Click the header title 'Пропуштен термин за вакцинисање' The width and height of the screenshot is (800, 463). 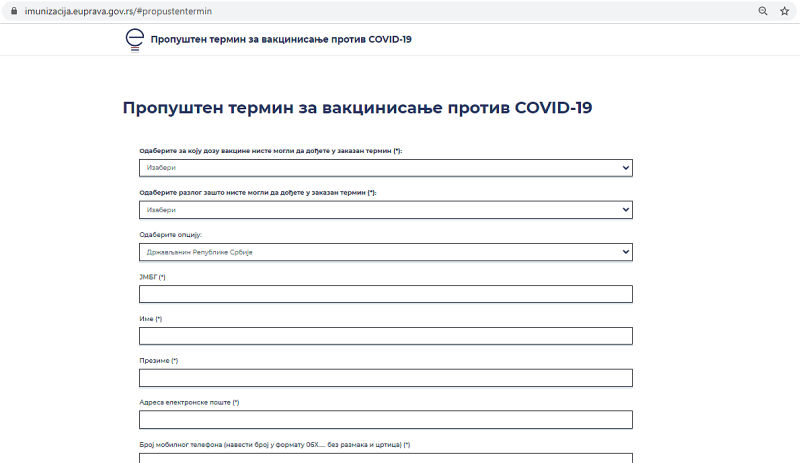(280, 40)
